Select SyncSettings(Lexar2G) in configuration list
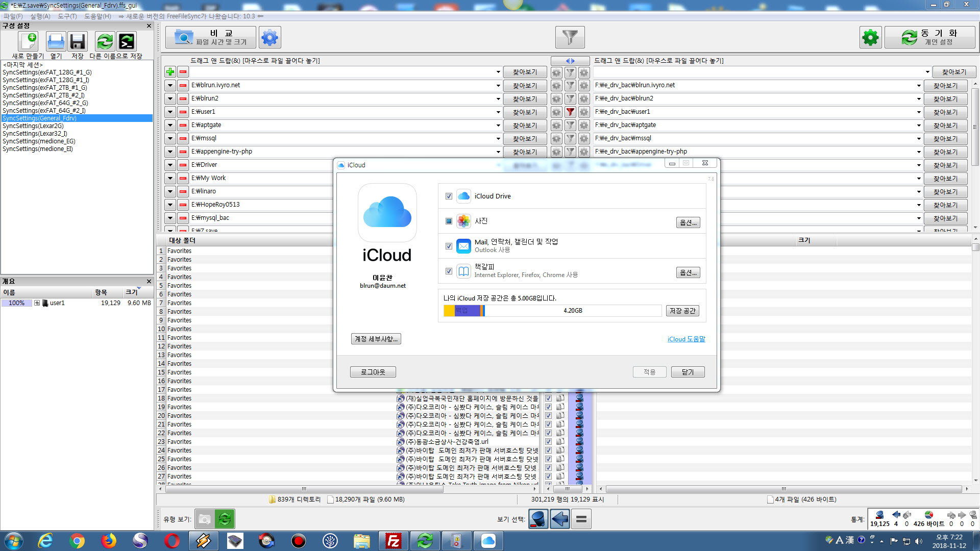The width and height of the screenshot is (980, 551). coord(33,126)
